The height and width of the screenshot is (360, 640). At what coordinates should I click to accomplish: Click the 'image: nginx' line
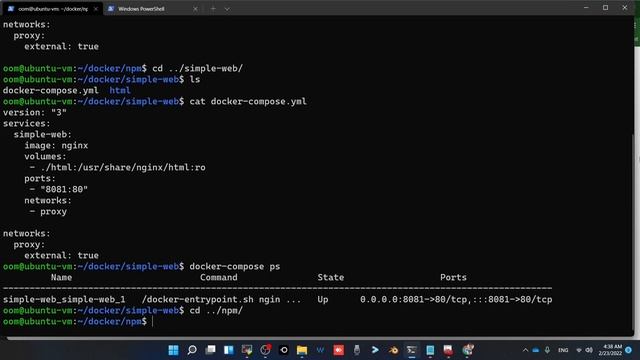click(56, 145)
